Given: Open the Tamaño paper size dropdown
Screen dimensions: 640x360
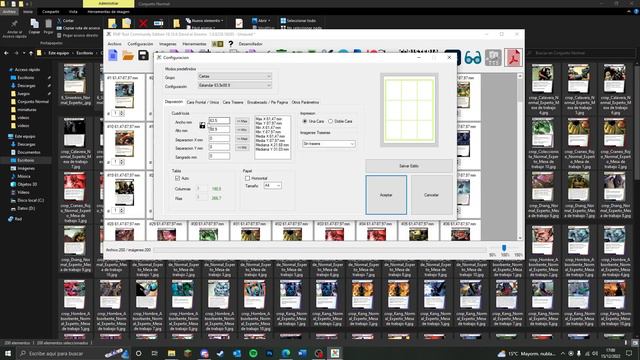Looking at the screenshot, I should (x=272, y=186).
